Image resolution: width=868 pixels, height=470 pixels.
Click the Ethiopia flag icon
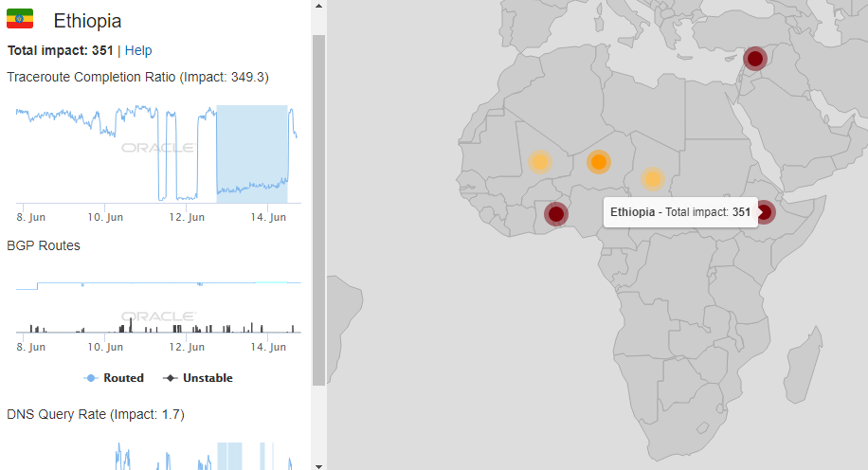click(20, 19)
